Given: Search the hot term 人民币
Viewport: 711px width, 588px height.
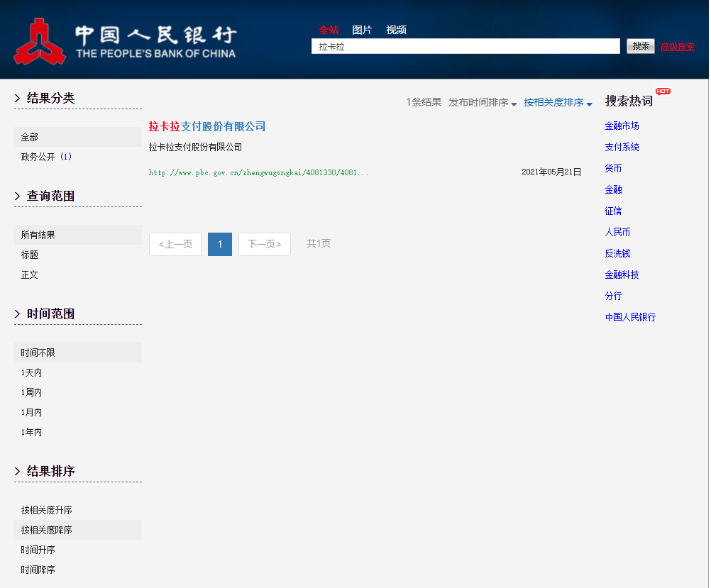Looking at the screenshot, I should 617,233.
